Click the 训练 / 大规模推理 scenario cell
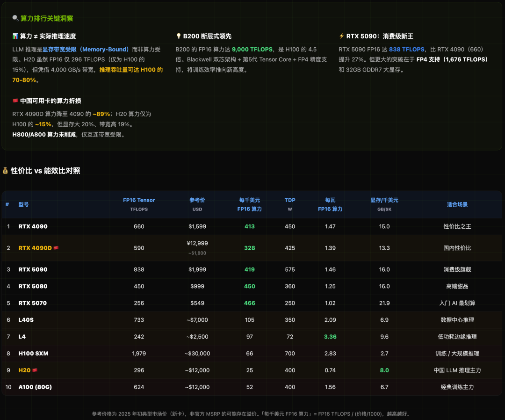This screenshot has width=505, height=420. [x=457, y=353]
